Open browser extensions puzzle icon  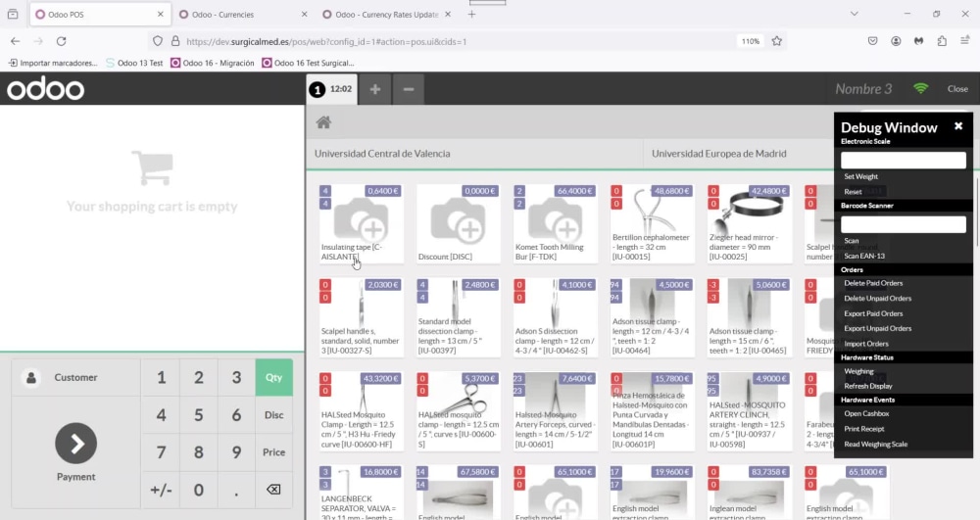942,41
